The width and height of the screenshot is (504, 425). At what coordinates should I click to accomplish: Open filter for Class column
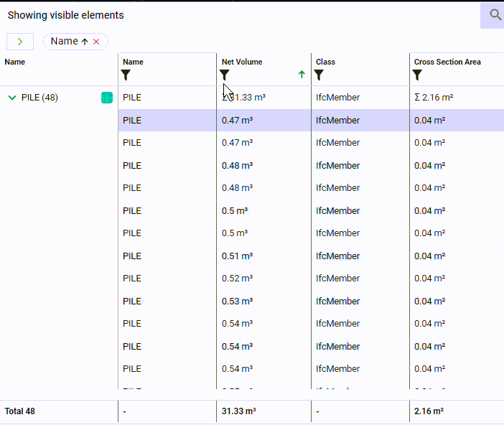(319, 75)
